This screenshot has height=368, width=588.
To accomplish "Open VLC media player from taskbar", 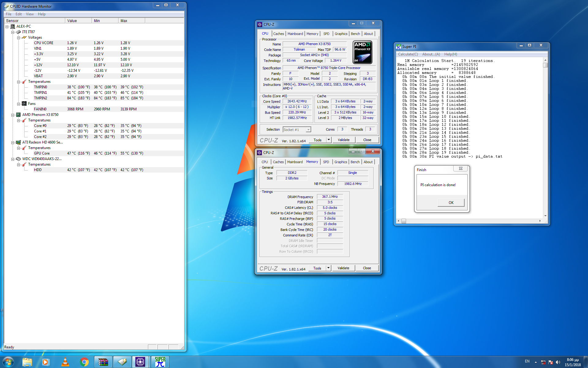I will (65, 362).
